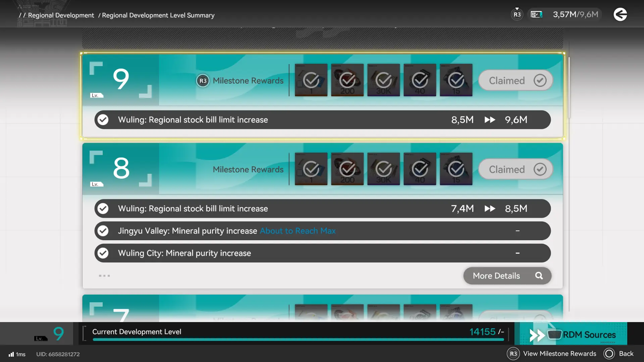Click the stock bill battery icon in header
The width and height of the screenshot is (644, 362).
[x=536, y=14]
